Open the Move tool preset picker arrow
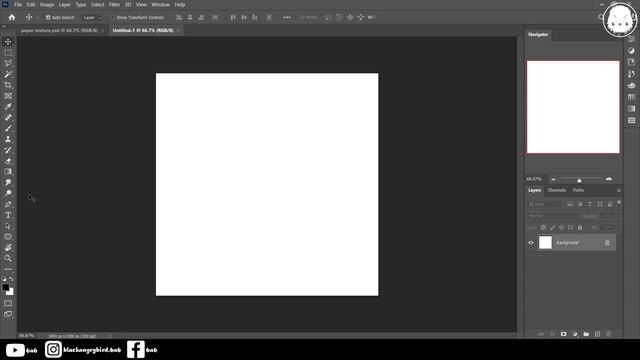 coord(38,18)
